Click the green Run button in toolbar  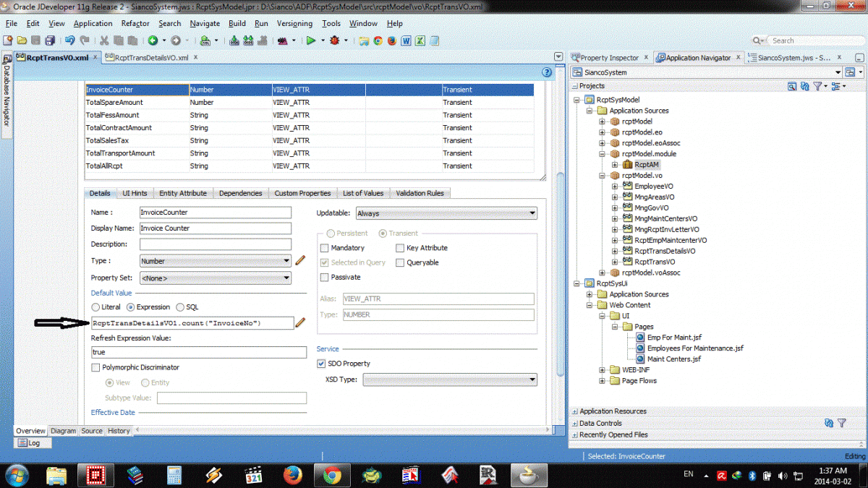tap(310, 40)
